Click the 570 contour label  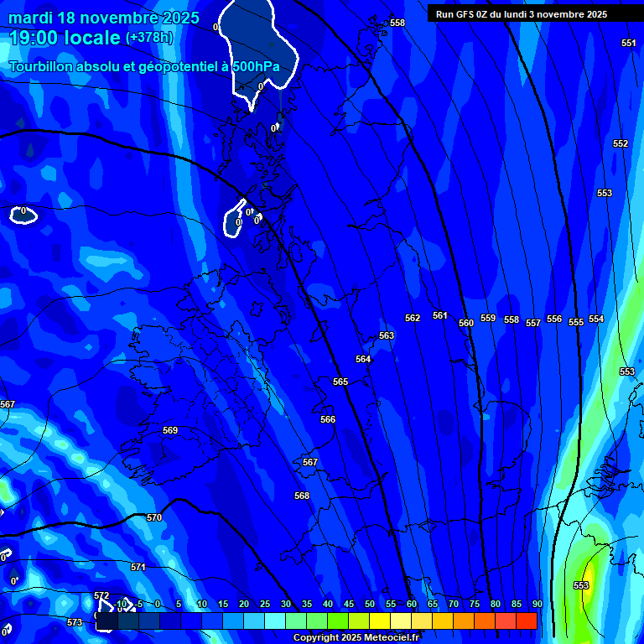pos(154,517)
